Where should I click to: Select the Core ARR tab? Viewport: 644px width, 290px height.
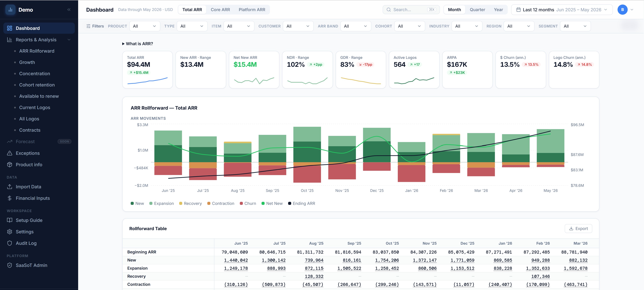(x=220, y=9)
